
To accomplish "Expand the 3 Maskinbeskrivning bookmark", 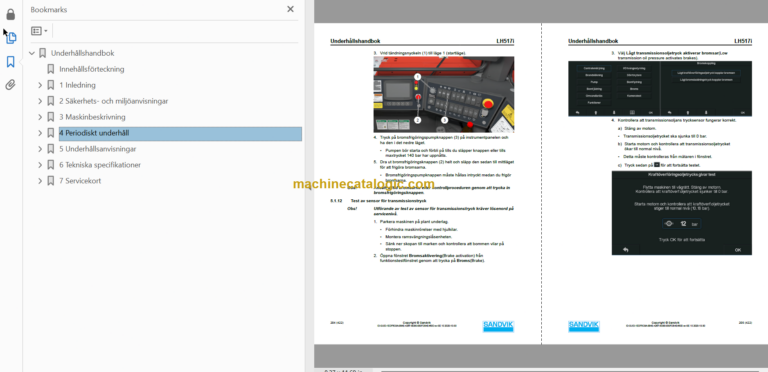I will pyautogui.click(x=40, y=117).
